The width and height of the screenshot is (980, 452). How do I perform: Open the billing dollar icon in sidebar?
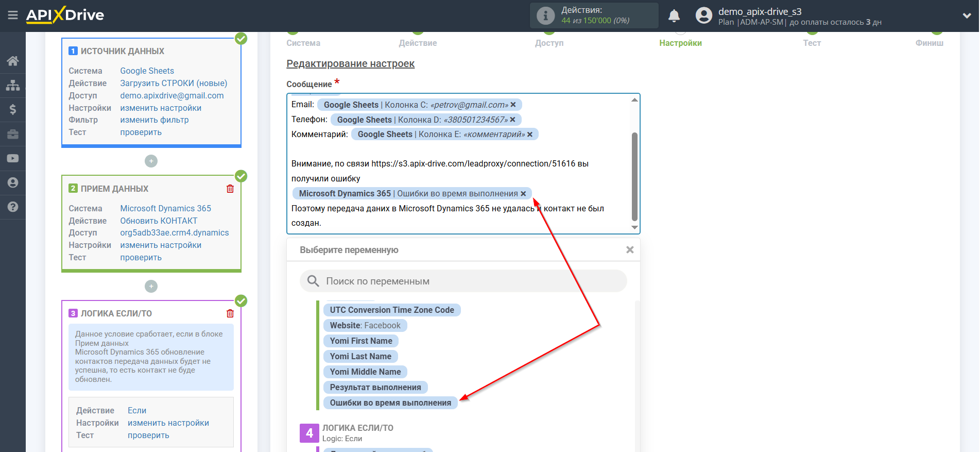coord(13,109)
